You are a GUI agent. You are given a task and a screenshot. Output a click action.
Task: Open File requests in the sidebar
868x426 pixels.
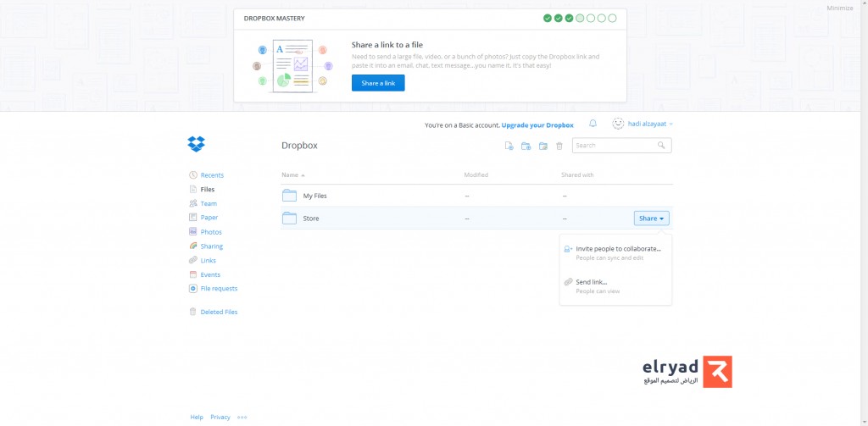click(x=219, y=288)
